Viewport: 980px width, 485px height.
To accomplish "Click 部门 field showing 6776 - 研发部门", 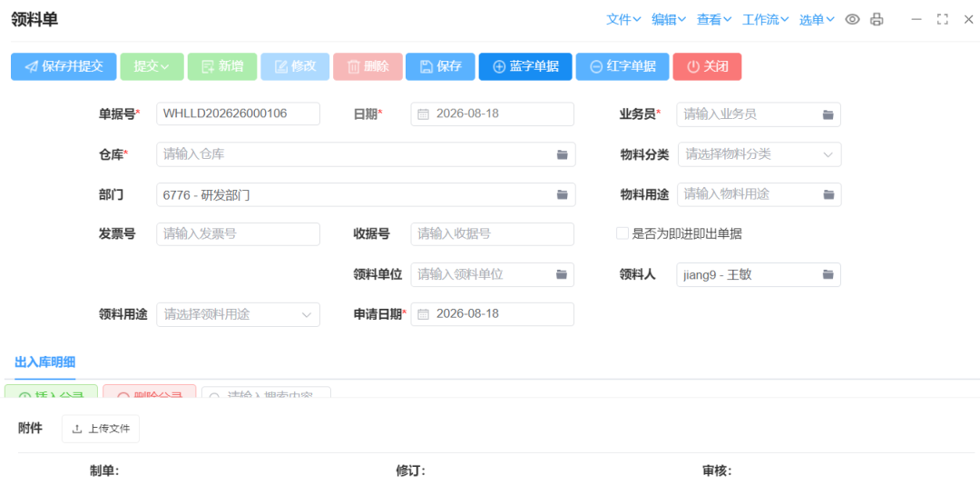I will [x=366, y=194].
